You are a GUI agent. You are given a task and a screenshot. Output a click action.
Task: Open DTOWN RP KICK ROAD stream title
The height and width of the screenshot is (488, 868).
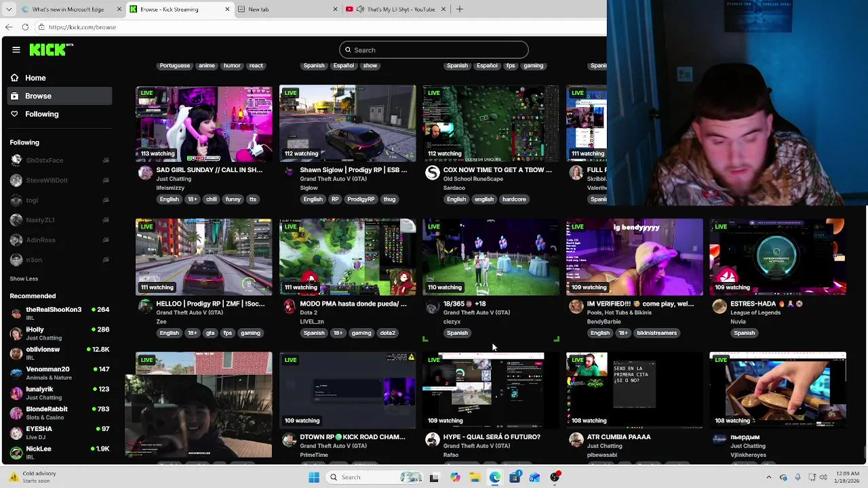coord(353,437)
